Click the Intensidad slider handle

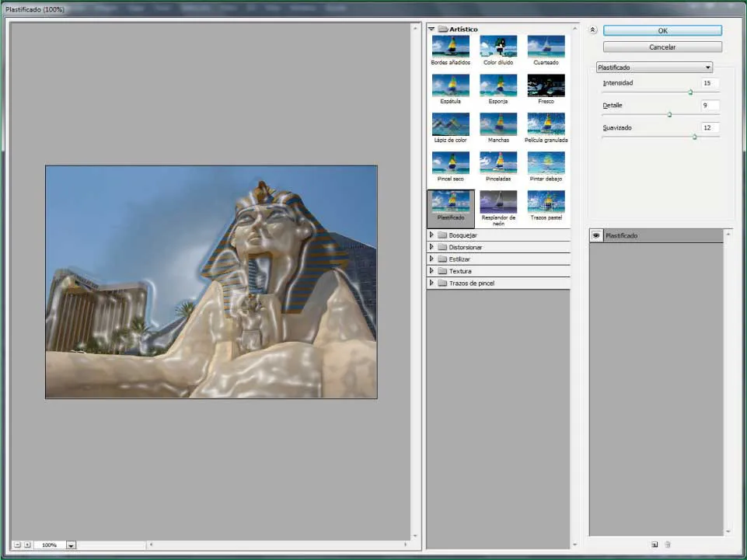[x=690, y=92]
